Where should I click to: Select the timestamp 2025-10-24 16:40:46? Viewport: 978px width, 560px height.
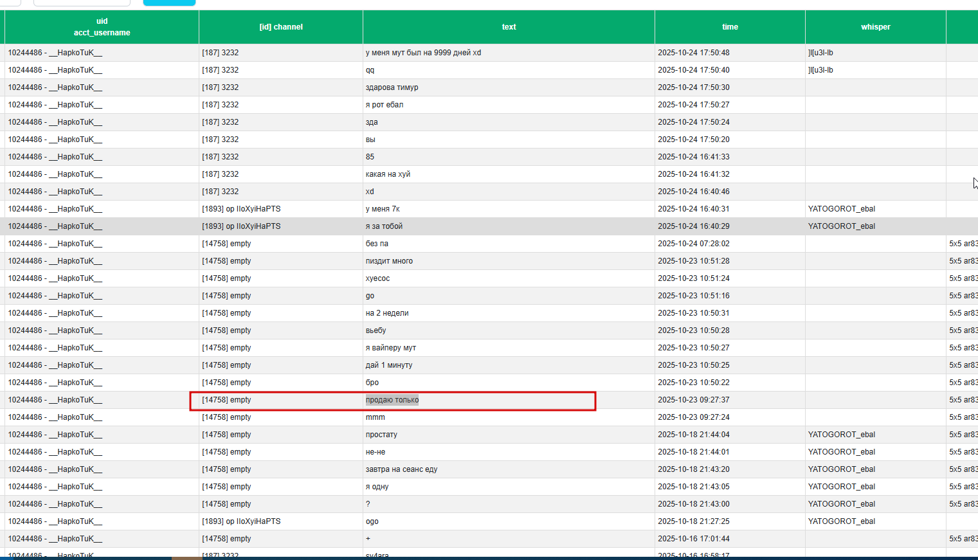[x=694, y=192]
